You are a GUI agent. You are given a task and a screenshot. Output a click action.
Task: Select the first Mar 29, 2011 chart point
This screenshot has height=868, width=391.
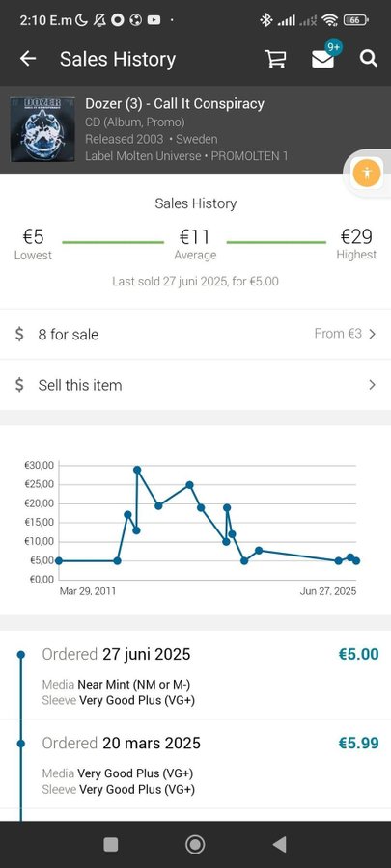[59, 560]
